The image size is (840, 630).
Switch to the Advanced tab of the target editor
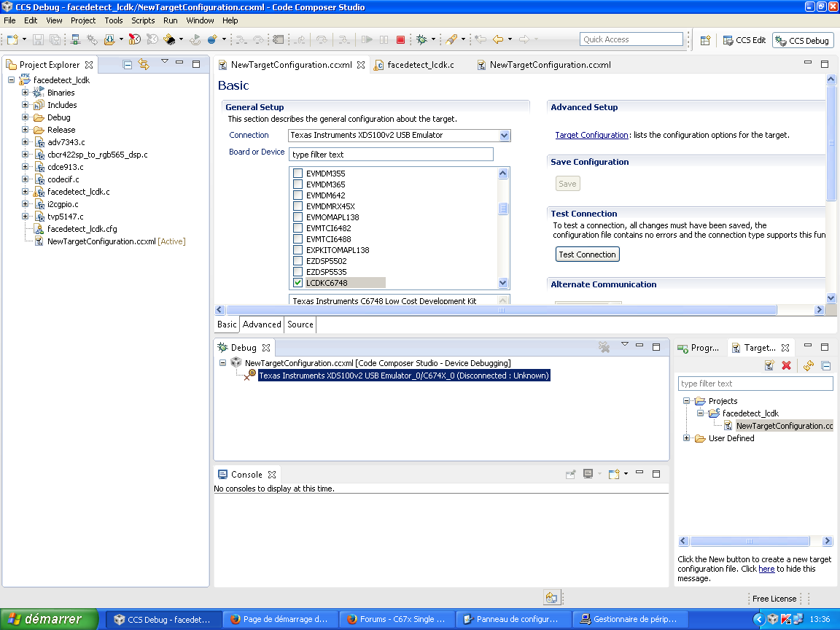point(262,324)
